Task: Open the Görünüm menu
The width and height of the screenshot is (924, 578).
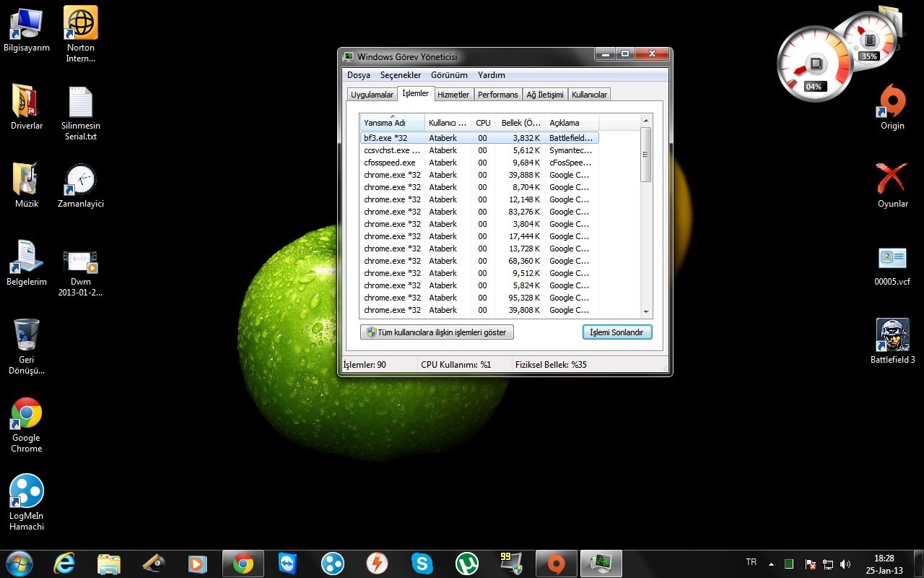Action: pos(450,75)
